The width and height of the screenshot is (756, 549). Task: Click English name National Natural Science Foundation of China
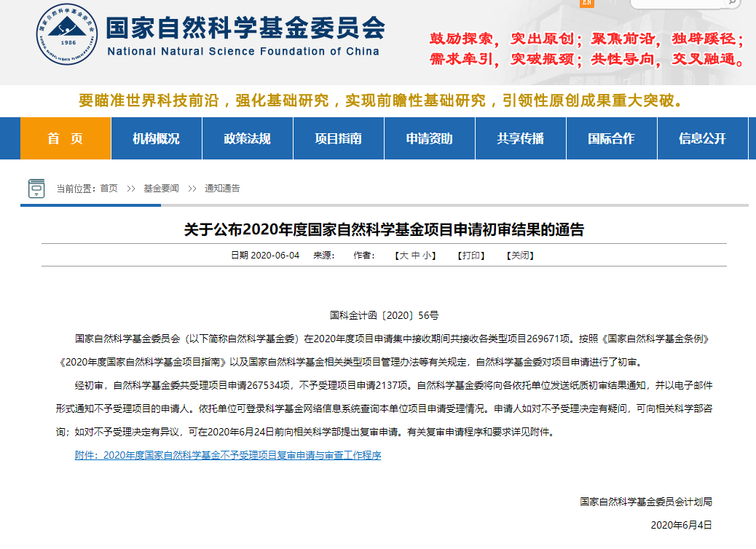click(x=243, y=52)
